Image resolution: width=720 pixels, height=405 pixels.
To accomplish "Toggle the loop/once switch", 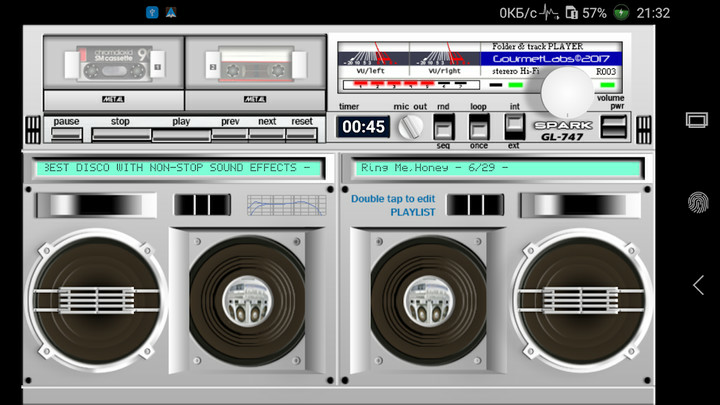I will click(x=478, y=126).
